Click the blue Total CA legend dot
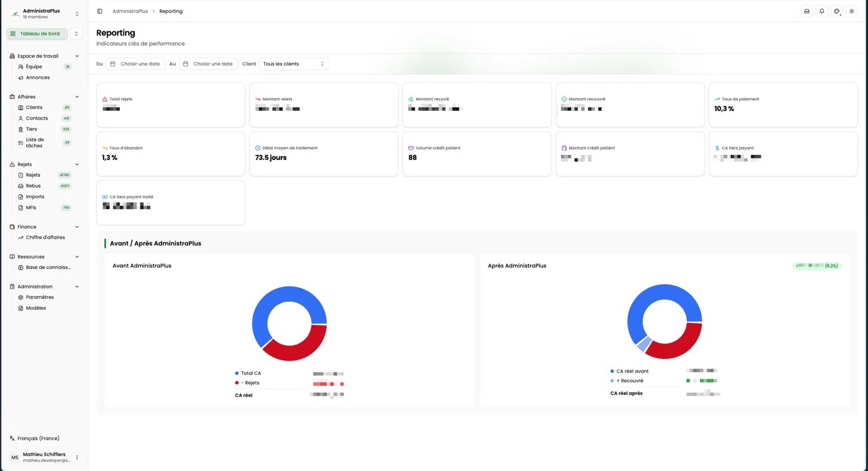868x471 pixels. [236, 374]
